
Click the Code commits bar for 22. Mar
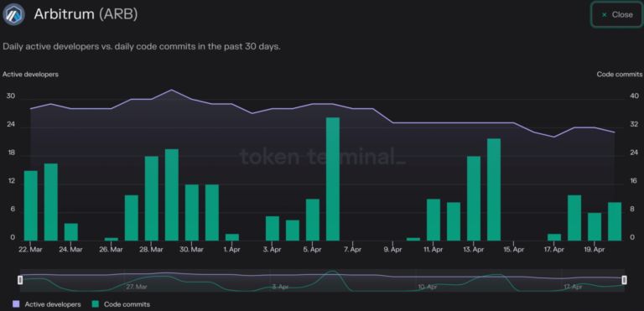(x=31, y=205)
